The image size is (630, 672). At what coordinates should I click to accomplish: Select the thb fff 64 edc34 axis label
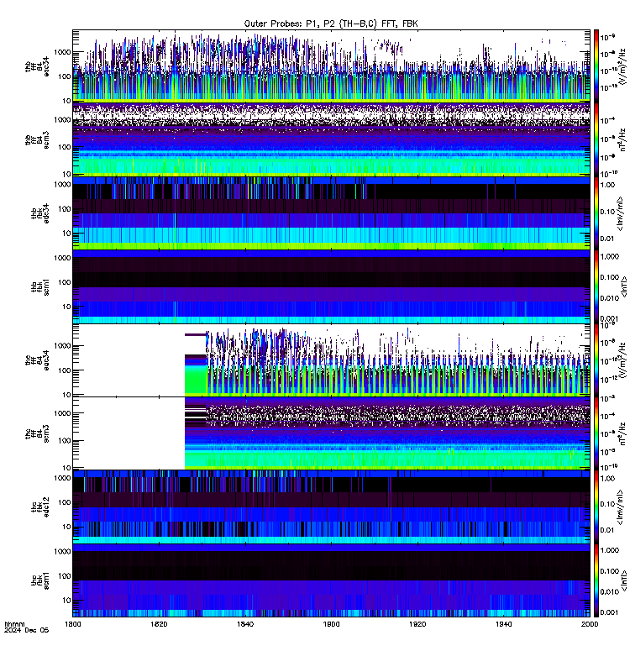[37, 66]
